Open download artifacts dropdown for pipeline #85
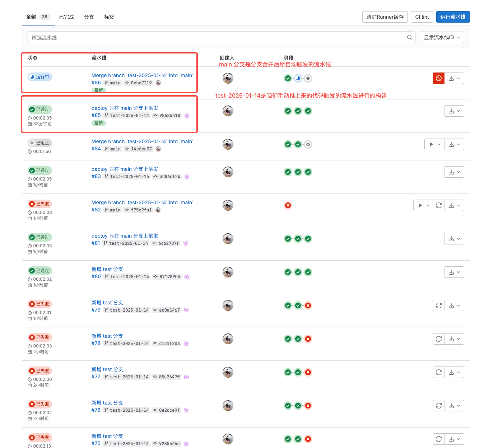The width and height of the screenshot is (503, 448). point(454,111)
